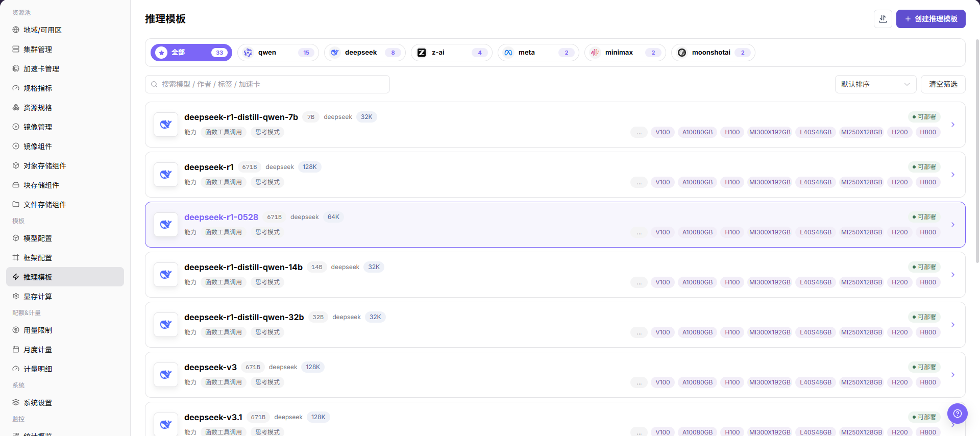Filter templates by minimax
This screenshot has width=980, height=436.
pyautogui.click(x=625, y=53)
